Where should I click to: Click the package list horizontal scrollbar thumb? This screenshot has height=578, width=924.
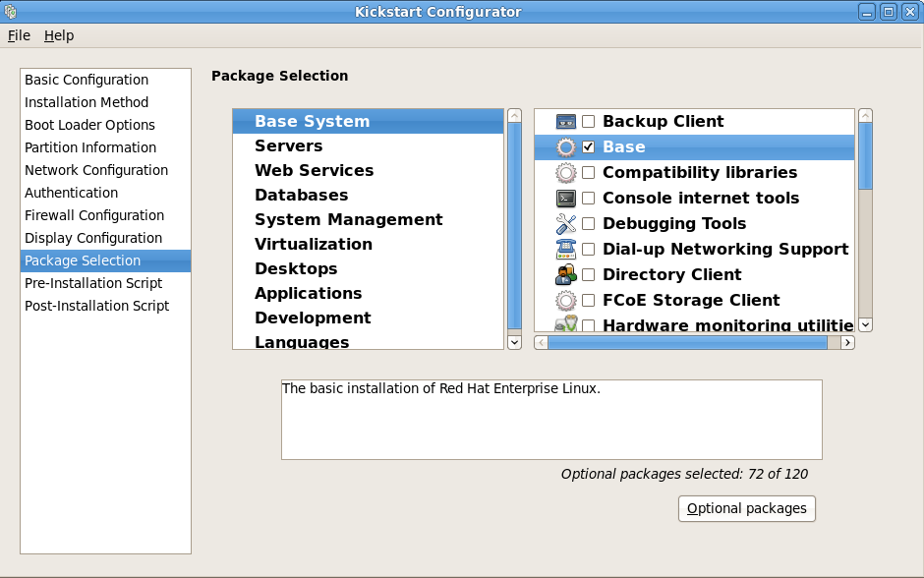(x=687, y=342)
